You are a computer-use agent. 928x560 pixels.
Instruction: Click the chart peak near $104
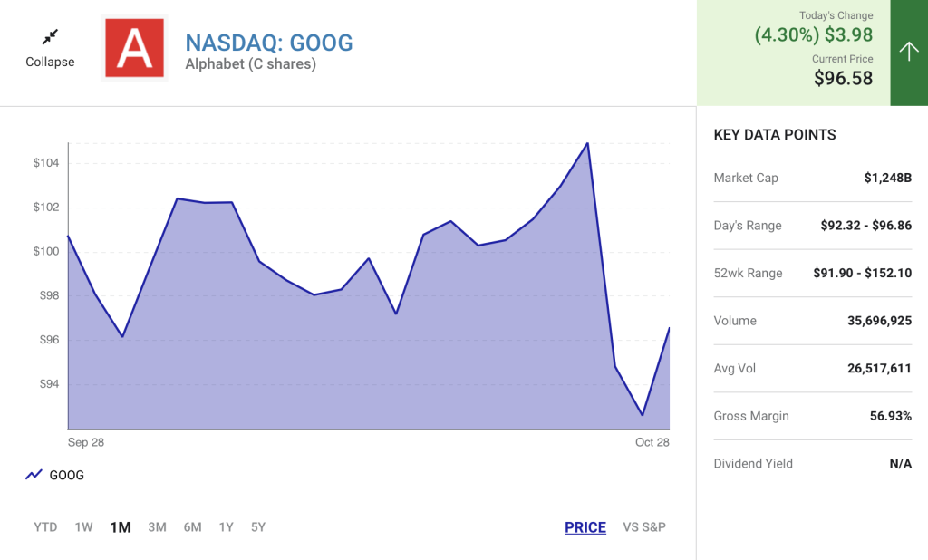coord(588,143)
